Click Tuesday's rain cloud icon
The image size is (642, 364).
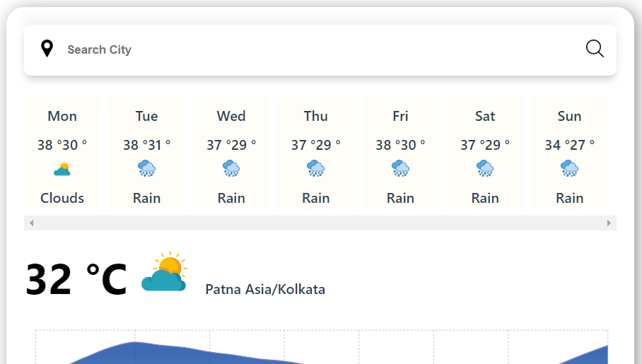click(146, 169)
